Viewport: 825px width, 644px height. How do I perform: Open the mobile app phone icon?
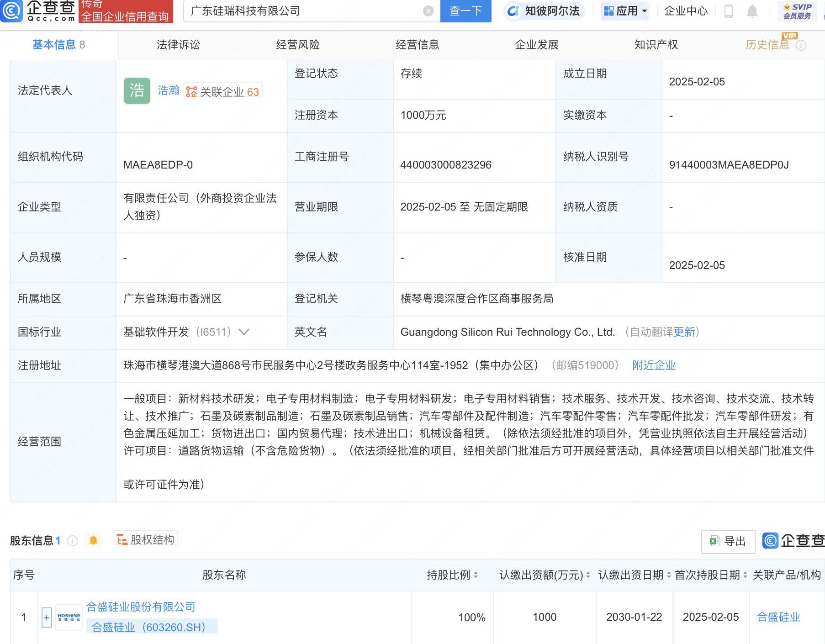point(729,11)
